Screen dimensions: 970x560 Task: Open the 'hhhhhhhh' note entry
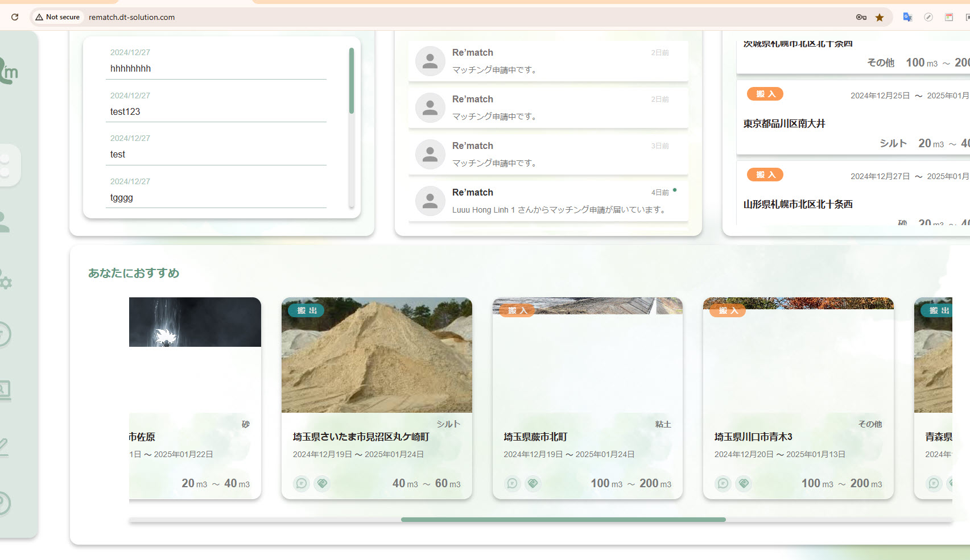click(x=216, y=68)
